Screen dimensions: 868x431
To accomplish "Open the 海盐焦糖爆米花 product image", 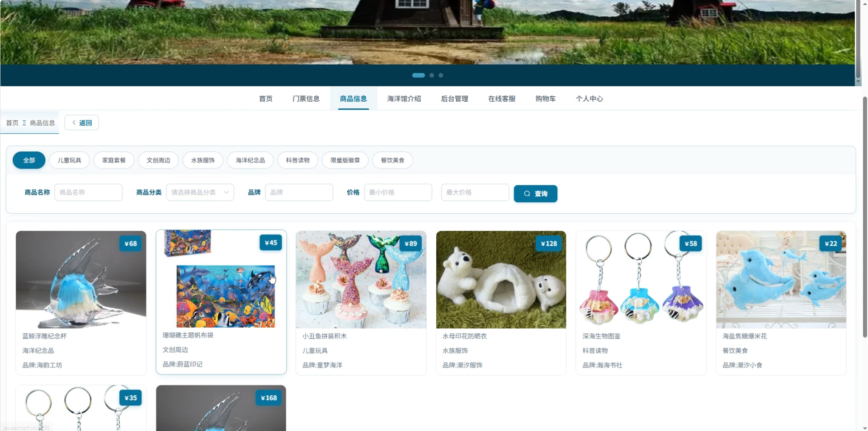I will click(x=781, y=280).
